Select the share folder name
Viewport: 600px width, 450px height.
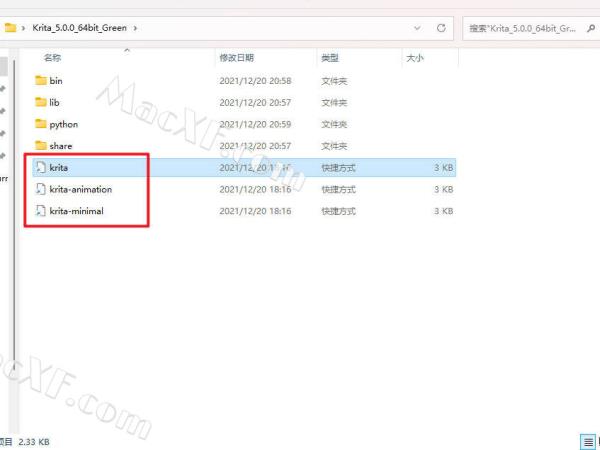point(60,146)
